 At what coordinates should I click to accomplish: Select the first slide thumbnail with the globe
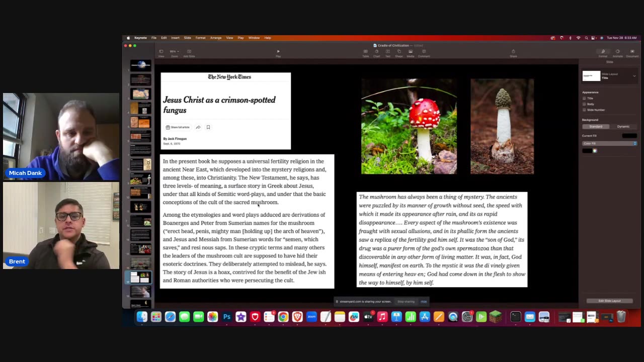pos(140,65)
